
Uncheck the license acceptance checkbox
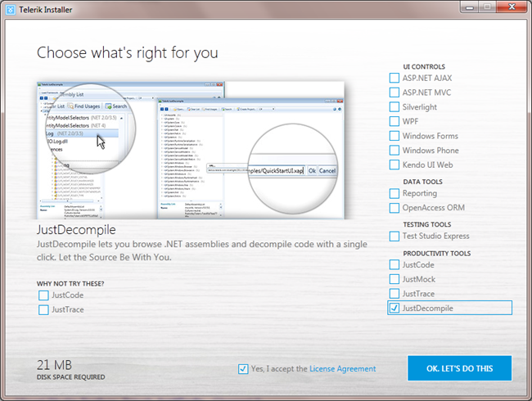click(243, 369)
